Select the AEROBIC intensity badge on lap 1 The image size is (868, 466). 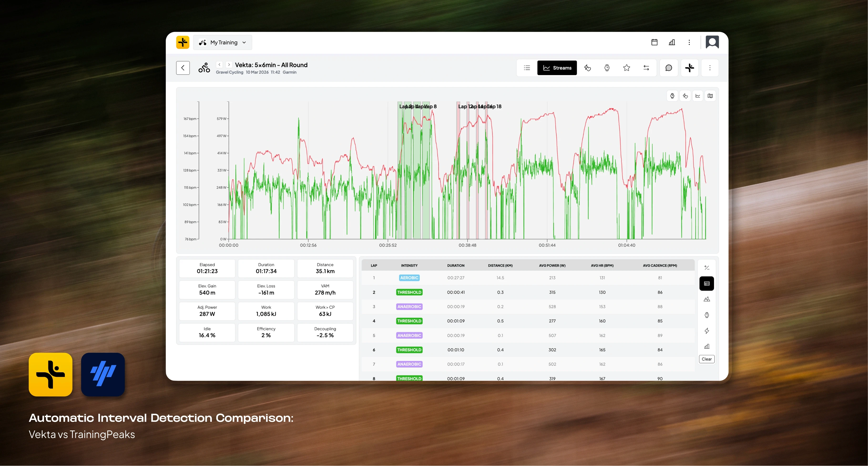pyautogui.click(x=409, y=278)
